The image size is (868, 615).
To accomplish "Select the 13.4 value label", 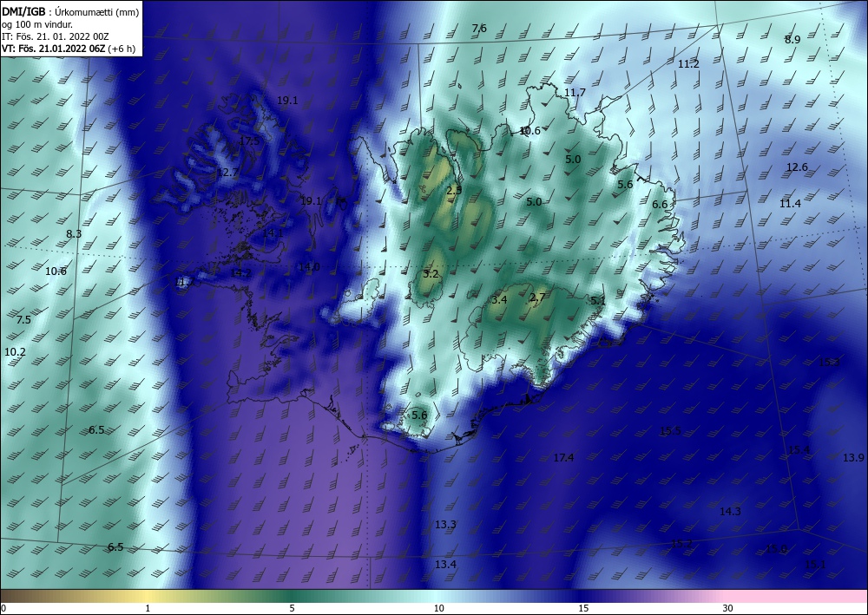I will point(445,564).
